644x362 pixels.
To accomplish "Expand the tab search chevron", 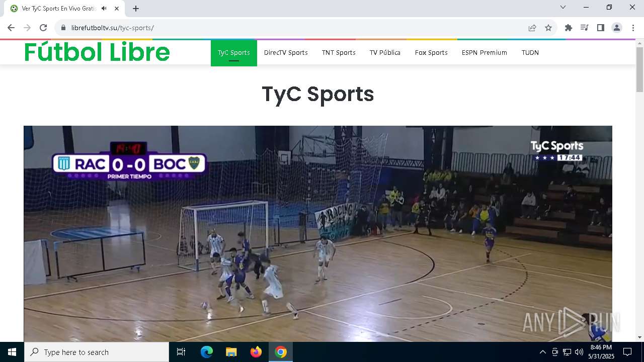I will pyautogui.click(x=563, y=7).
